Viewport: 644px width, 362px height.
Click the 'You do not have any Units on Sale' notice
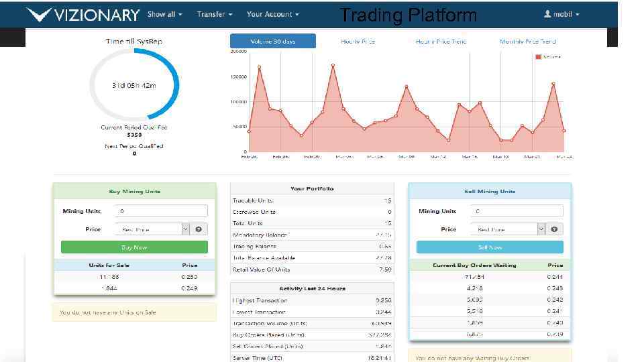(134, 312)
